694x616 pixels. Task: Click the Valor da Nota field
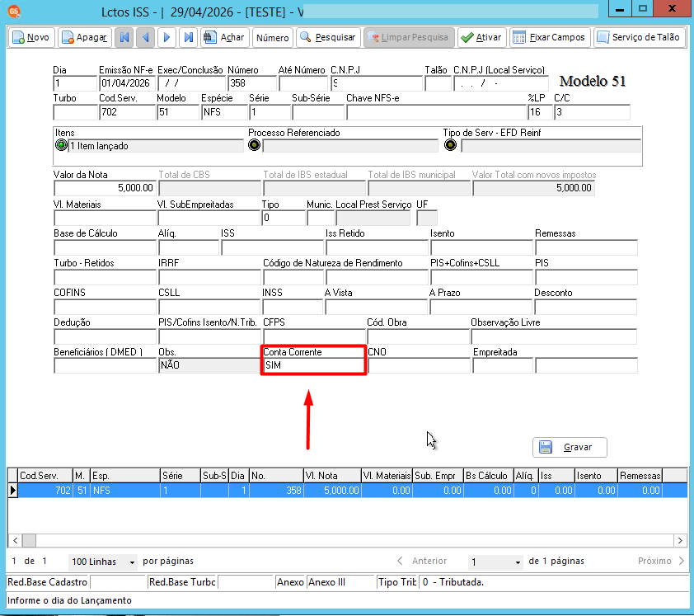click(105, 188)
